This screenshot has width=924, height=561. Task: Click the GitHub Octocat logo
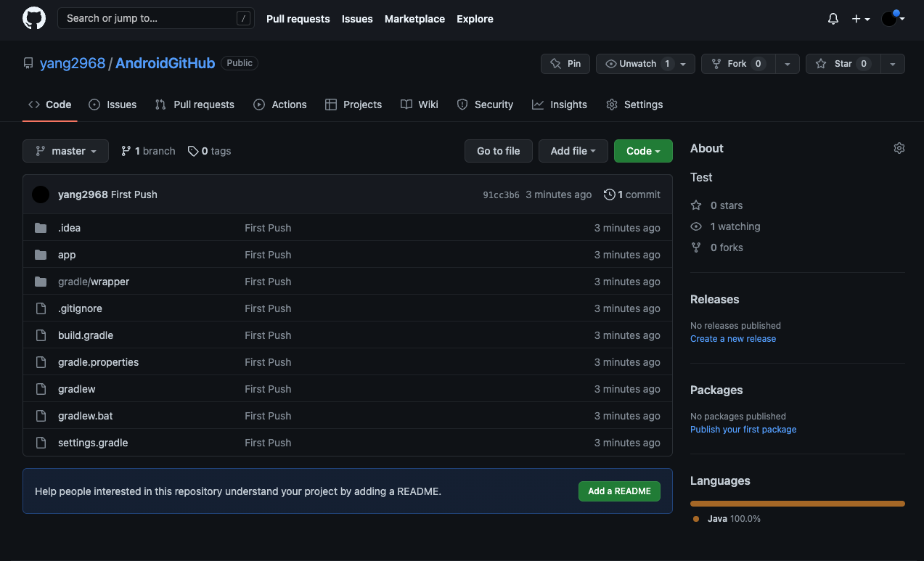pos(34,18)
